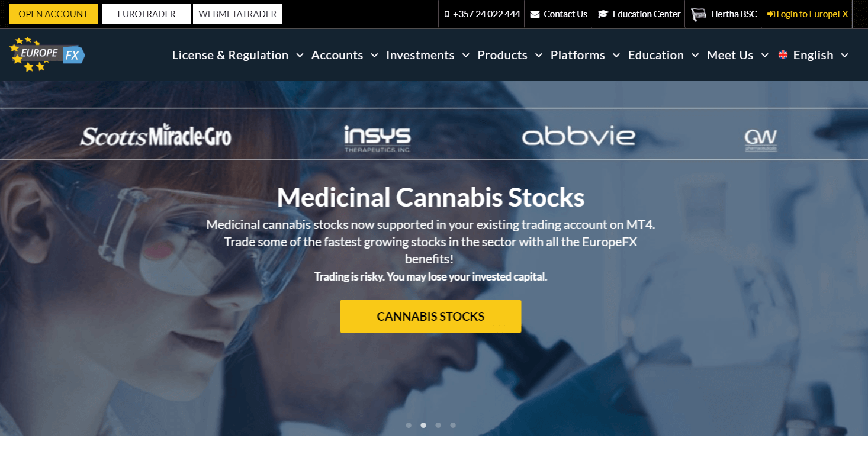
Task: Select the third carousel slide dot
Action: (438, 425)
